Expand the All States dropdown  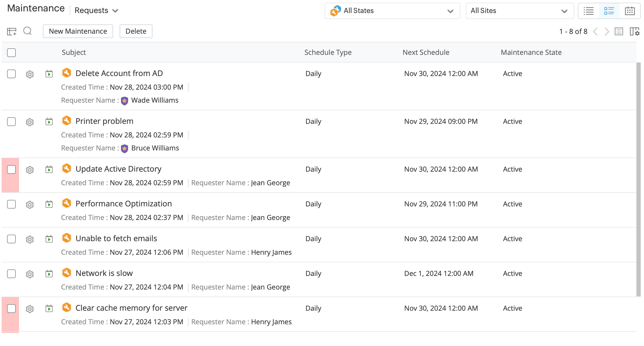(392, 11)
